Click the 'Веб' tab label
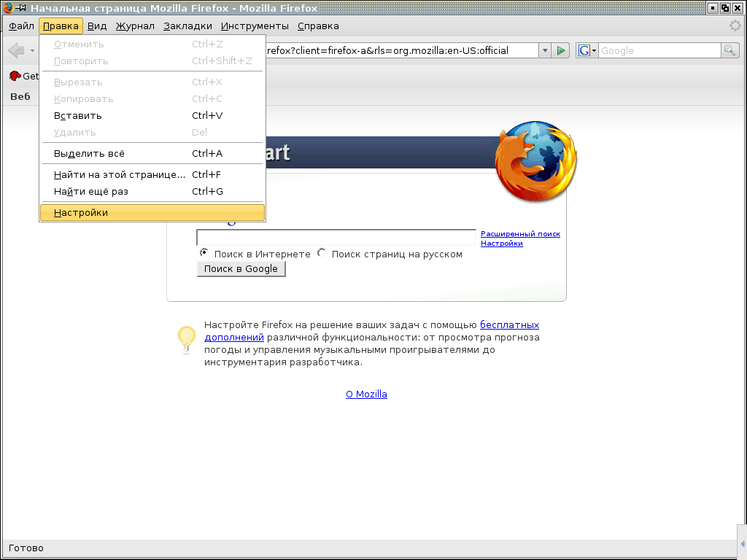747x560 pixels. point(20,97)
